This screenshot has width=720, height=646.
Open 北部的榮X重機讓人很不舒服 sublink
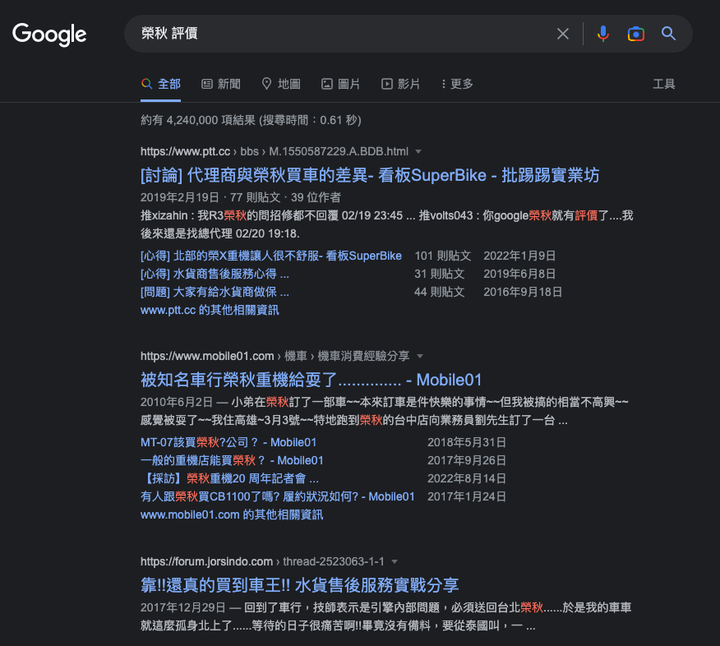click(271, 256)
